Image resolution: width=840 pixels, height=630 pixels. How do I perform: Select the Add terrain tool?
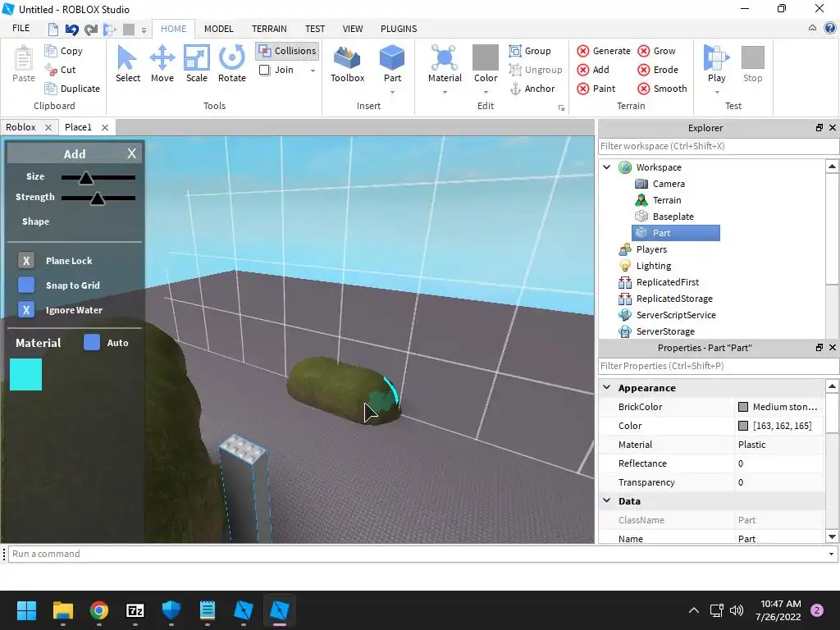coord(593,70)
